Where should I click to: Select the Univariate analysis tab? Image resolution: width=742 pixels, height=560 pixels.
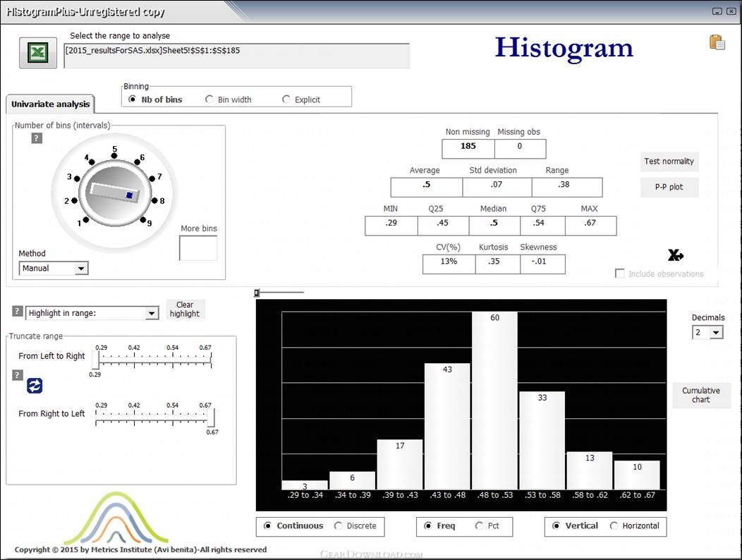pos(50,104)
